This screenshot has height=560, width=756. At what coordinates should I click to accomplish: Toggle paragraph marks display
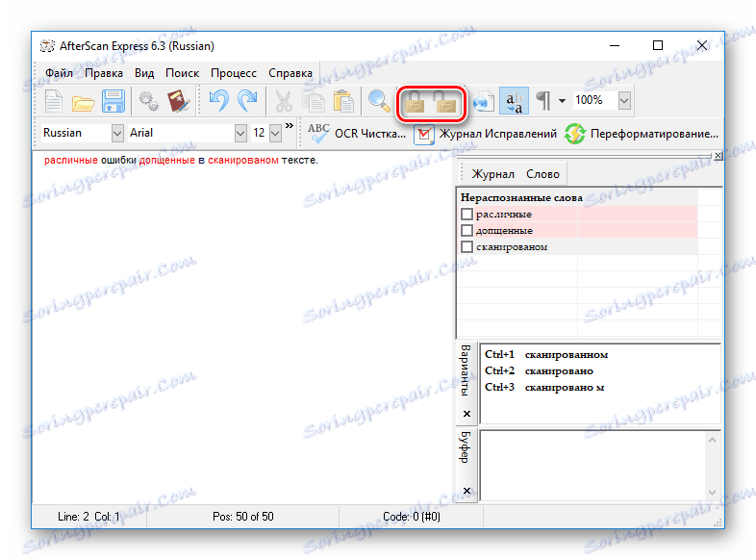pyautogui.click(x=543, y=101)
